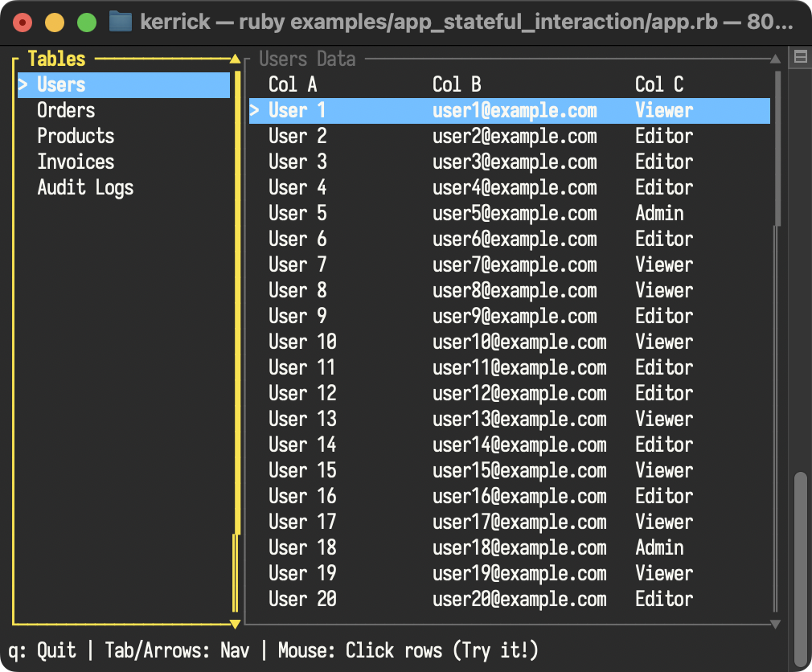Image resolution: width=812 pixels, height=672 pixels.
Task: Click Editor role for User 20
Action: 664,600
